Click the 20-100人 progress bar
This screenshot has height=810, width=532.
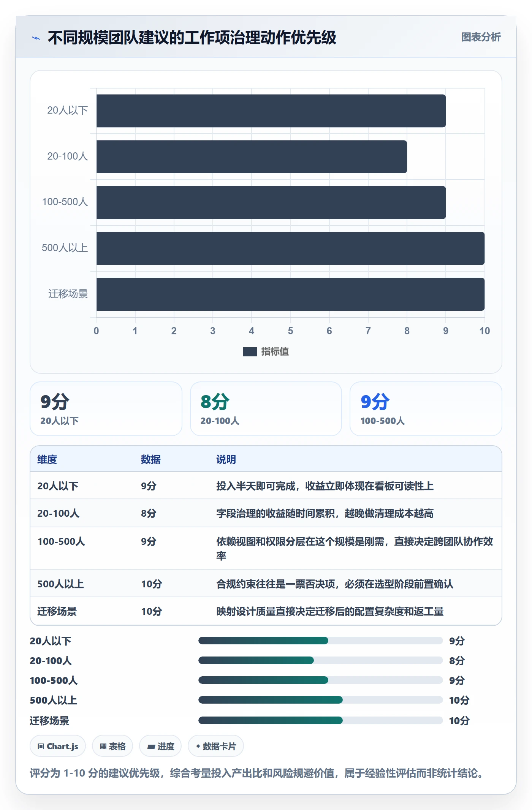tap(320, 660)
